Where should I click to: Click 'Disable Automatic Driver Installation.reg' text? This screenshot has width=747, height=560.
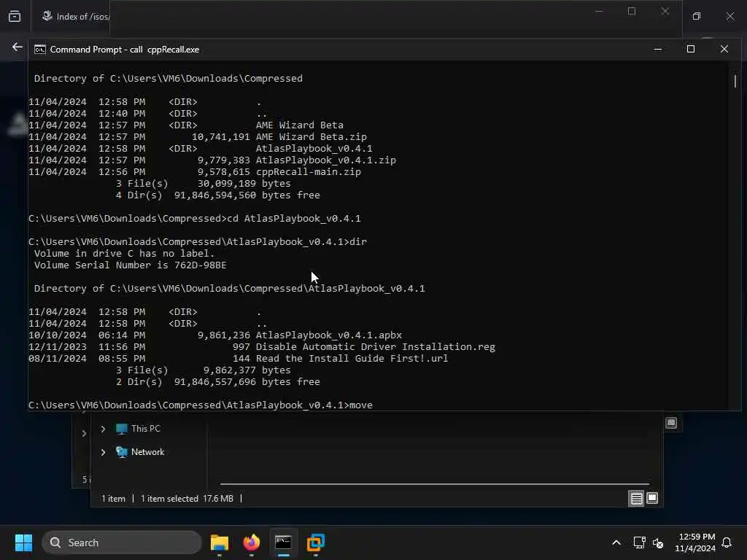point(376,346)
